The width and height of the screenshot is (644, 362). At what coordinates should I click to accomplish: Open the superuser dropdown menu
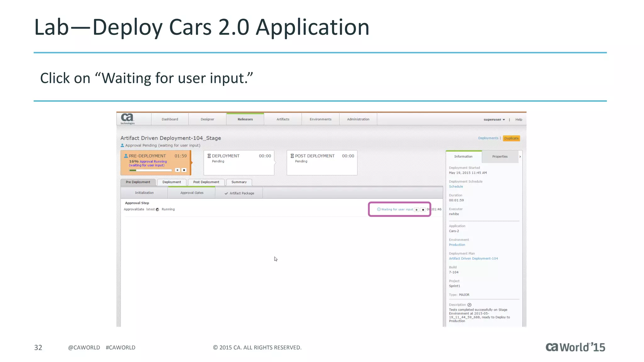tap(494, 119)
